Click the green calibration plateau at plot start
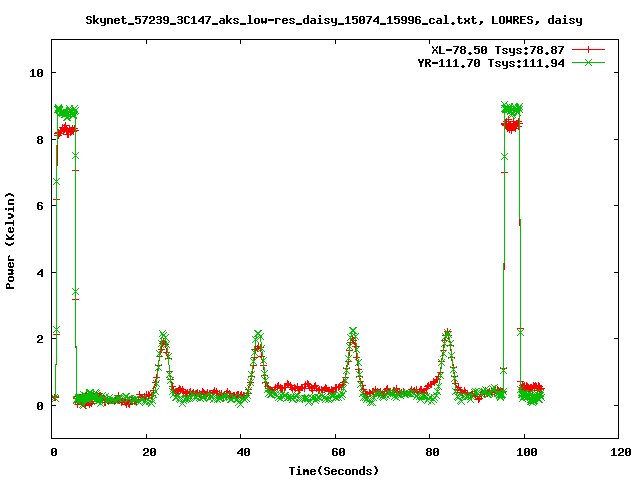Image resolution: width=640 pixels, height=480 pixels. 66,111
